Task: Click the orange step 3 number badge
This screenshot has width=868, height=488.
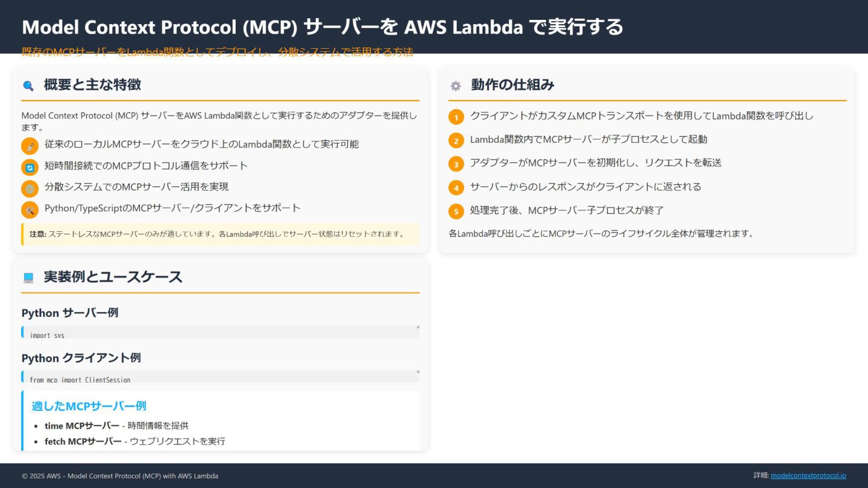Action: 456,164
